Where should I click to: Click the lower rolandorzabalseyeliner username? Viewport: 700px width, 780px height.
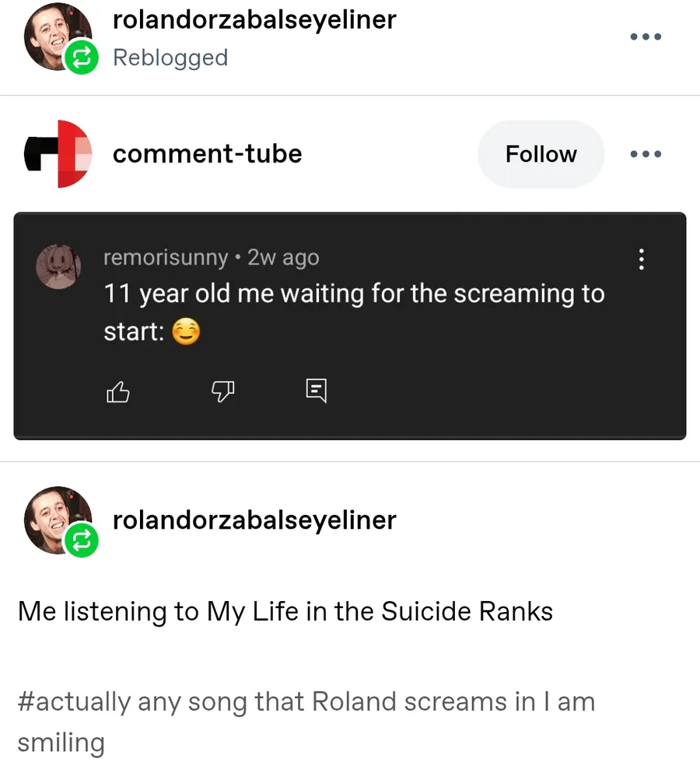(x=254, y=519)
